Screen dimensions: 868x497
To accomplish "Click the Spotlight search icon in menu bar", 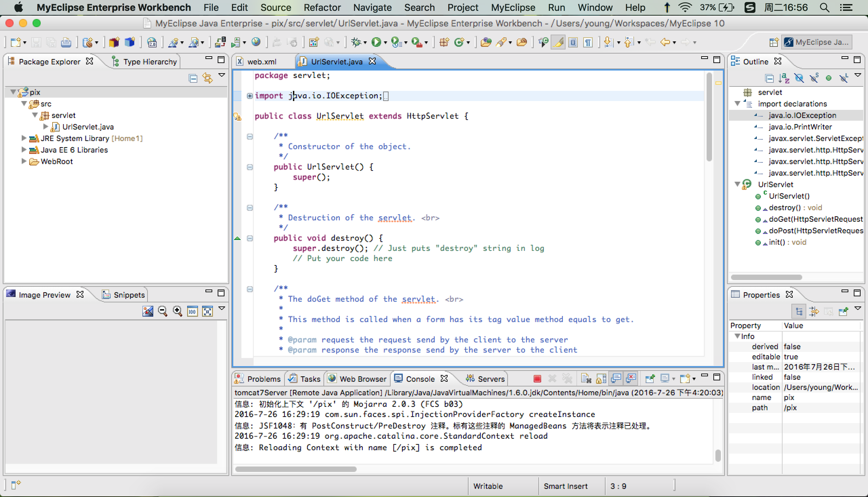I will 825,7.
